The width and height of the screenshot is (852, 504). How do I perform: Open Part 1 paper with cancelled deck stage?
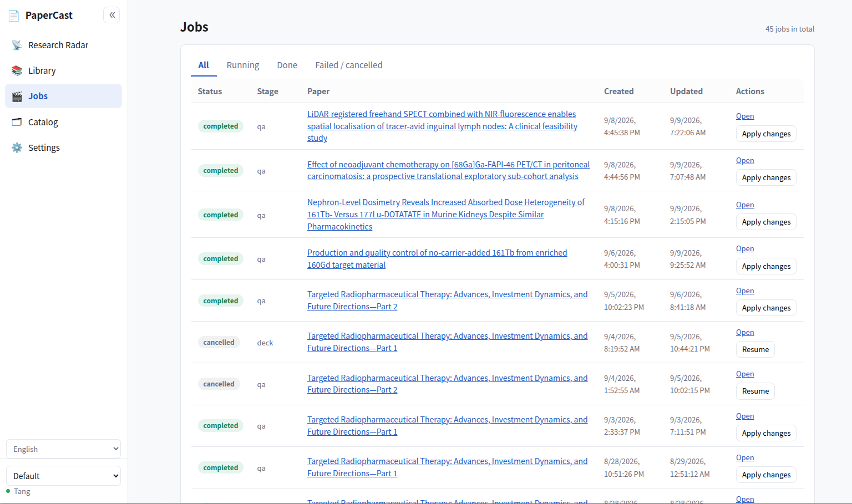click(x=447, y=342)
